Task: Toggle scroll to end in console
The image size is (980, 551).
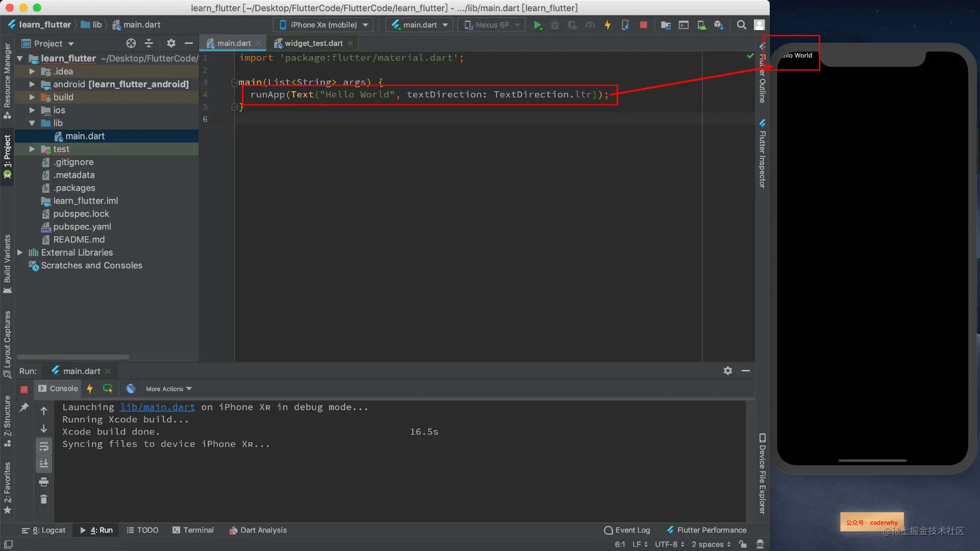Action: (44, 464)
